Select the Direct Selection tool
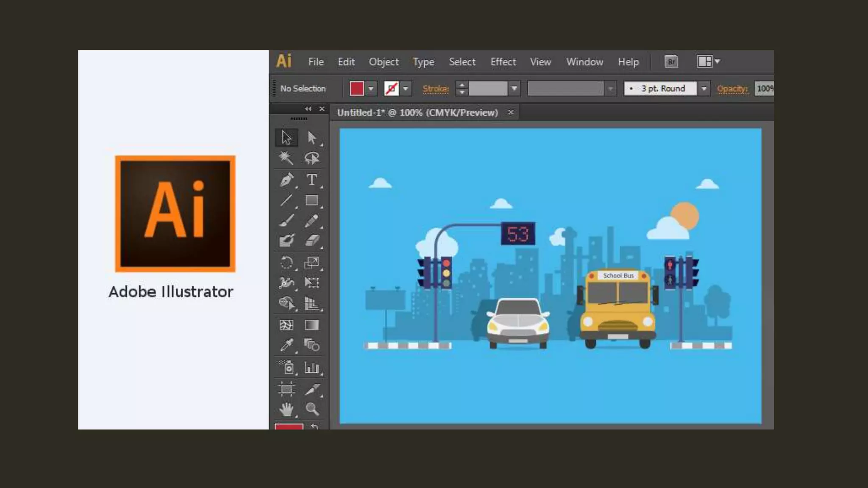 click(x=312, y=138)
